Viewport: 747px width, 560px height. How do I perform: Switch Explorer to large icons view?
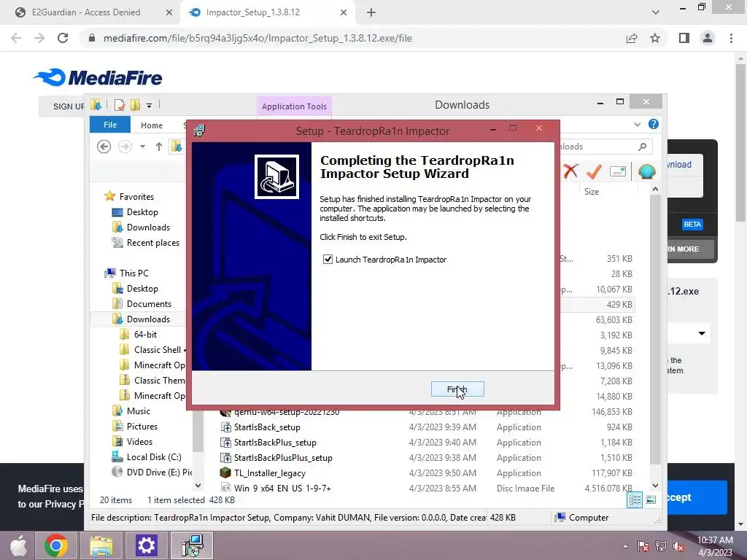tap(651, 499)
